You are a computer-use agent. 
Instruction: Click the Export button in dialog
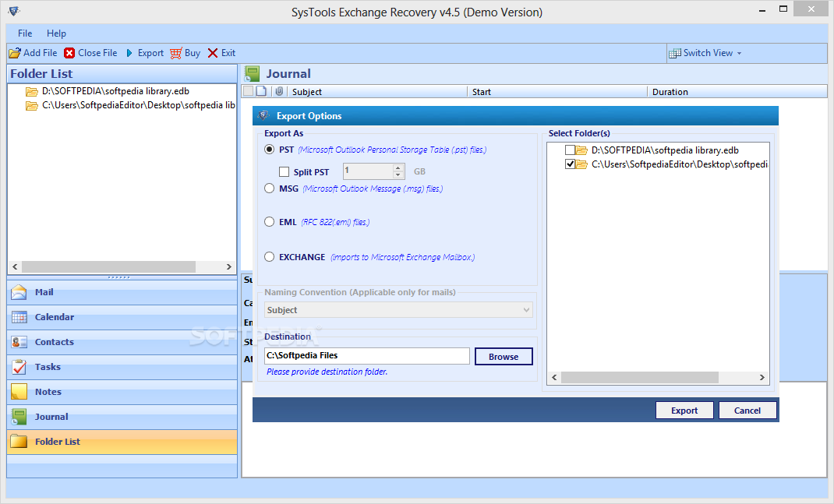(684, 411)
